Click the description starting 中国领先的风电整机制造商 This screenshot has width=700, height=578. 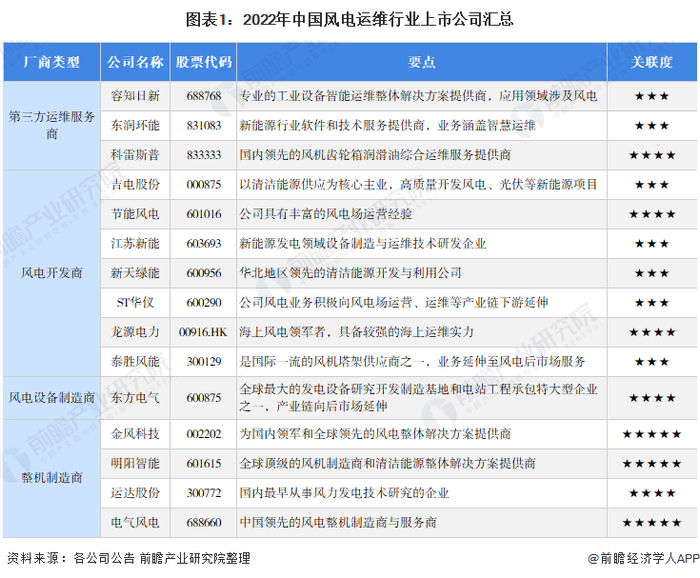click(338, 523)
